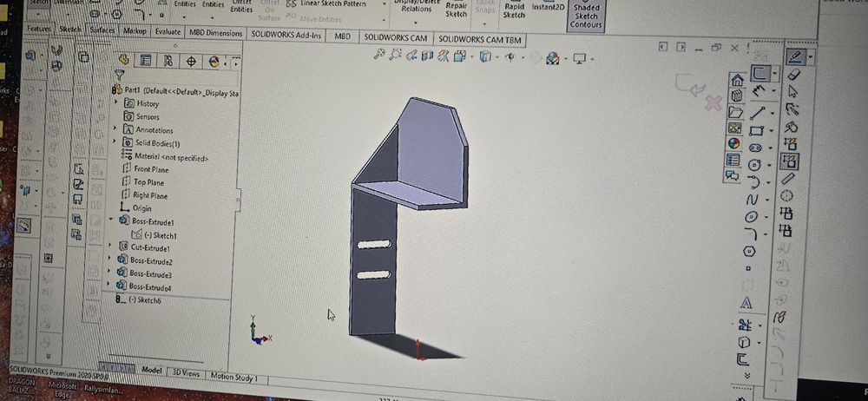Viewport: 868px width, 401px height.
Task: Open the DisplayManager color ball tab
Action: pyautogui.click(x=214, y=62)
